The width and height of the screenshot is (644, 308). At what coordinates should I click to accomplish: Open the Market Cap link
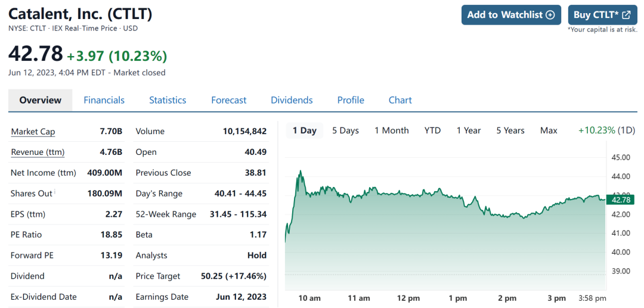coord(33,132)
